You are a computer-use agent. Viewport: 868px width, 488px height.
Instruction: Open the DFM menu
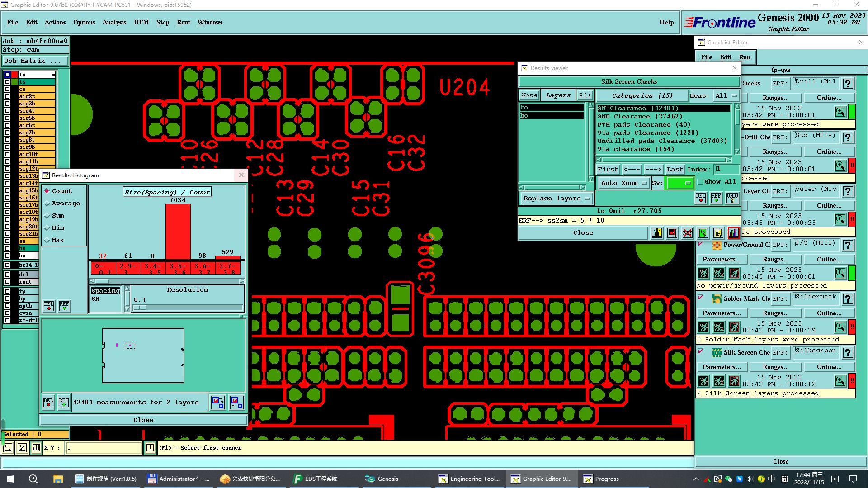point(142,22)
